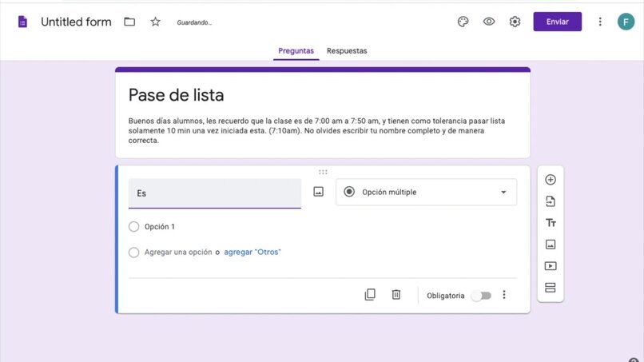This screenshot has width=644, height=362.
Task: Star the Untitled form
Action: pyautogui.click(x=155, y=22)
